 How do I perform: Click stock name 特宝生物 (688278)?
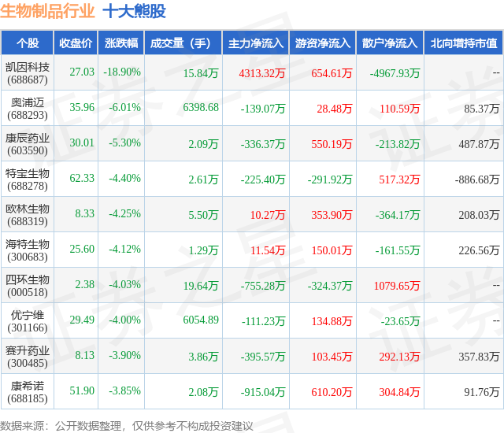28,179
